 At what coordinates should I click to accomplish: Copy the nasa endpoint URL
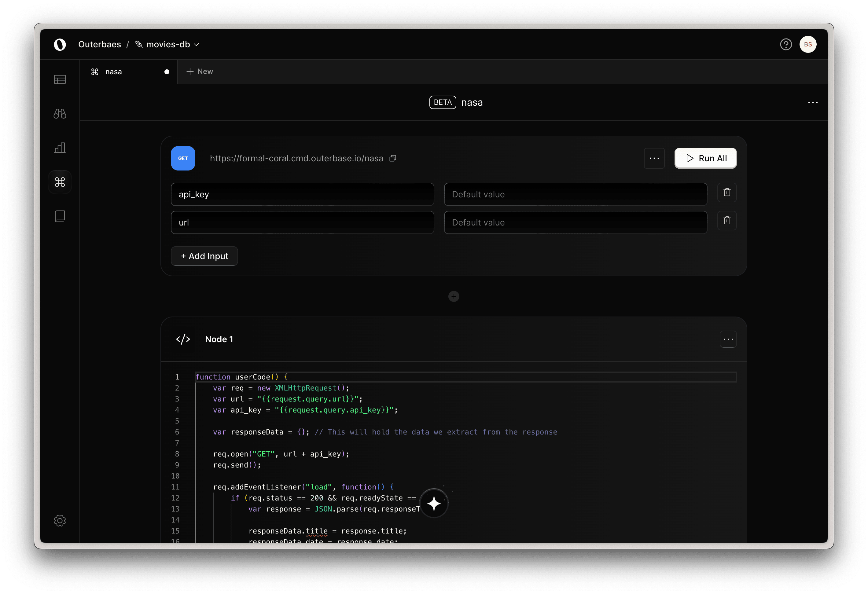pyautogui.click(x=392, y=158)
